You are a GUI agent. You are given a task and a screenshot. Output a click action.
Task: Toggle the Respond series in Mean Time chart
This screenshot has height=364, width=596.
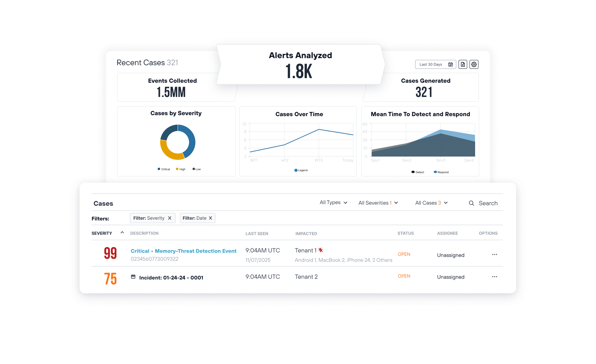click(x=441, y=172)
